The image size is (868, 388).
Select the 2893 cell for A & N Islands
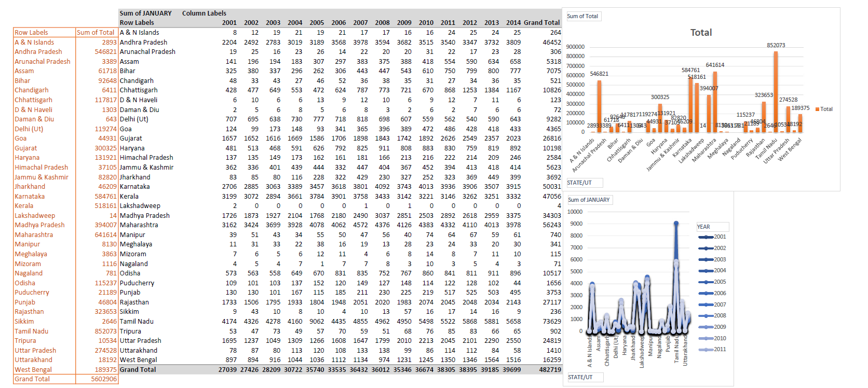click(109, 42)
